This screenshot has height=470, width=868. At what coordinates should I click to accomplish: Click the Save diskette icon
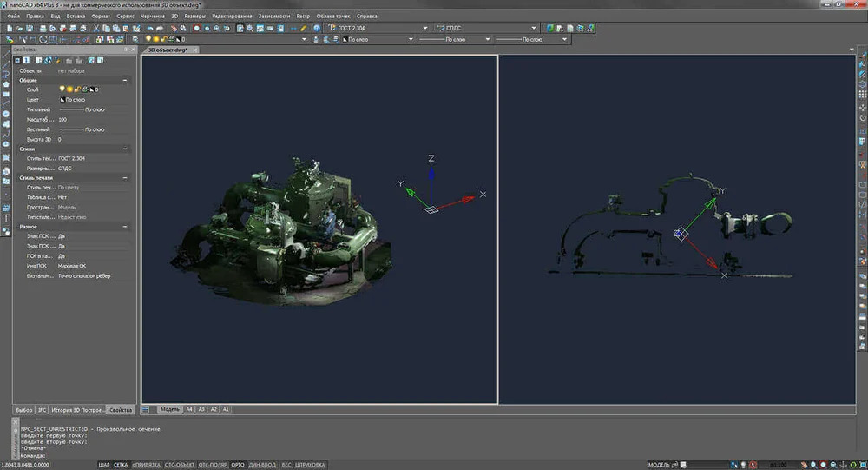[x=31, y=28]
